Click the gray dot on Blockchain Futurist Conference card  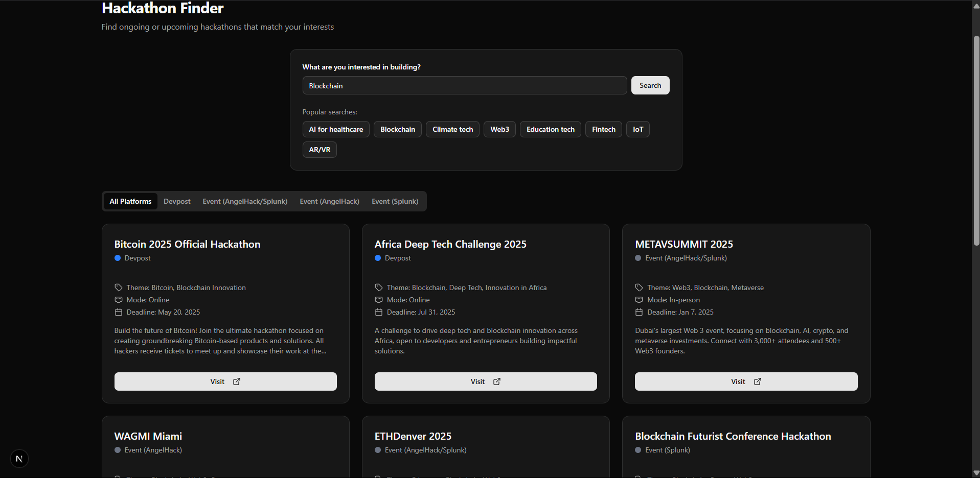click(x=638, y=450)
